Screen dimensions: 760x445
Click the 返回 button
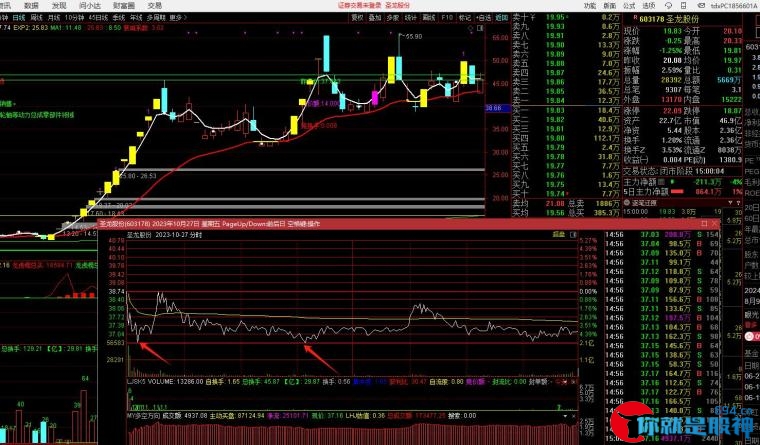[x=502, y=17]
